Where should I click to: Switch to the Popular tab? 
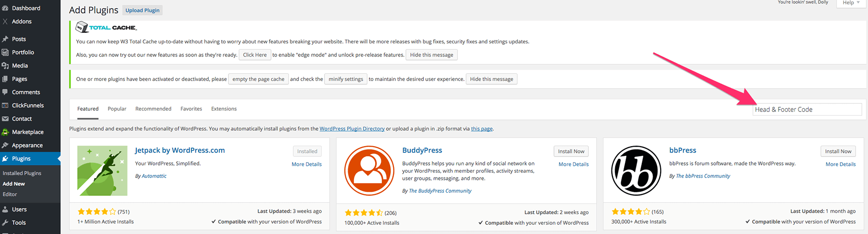[117, 109]
